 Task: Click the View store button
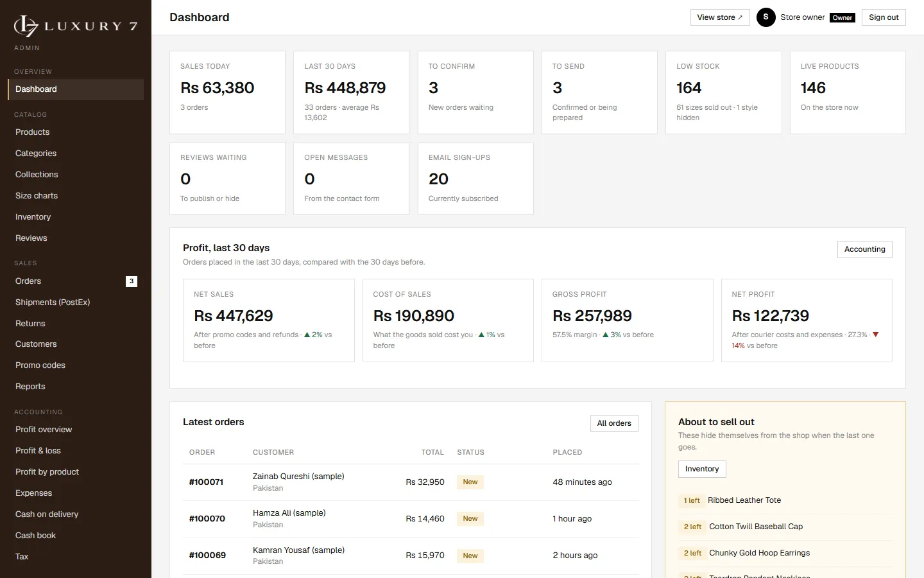pos(720,17)
